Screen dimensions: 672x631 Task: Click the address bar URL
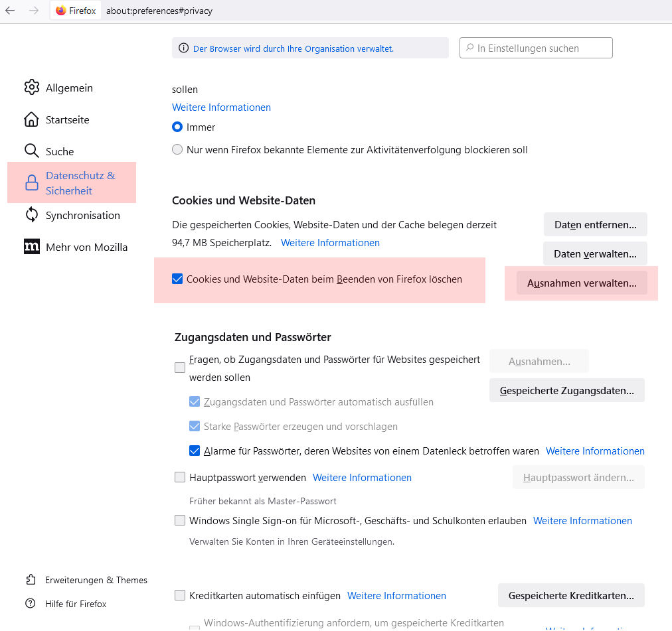pyautogui.click(x=159, y=11)
